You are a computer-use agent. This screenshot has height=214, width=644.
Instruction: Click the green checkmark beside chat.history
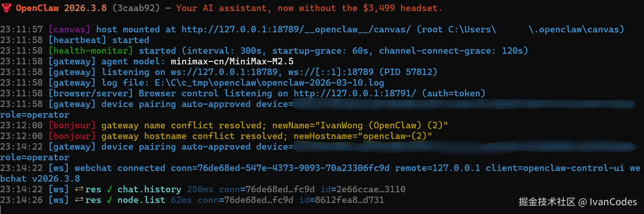[x=109, y=189]
